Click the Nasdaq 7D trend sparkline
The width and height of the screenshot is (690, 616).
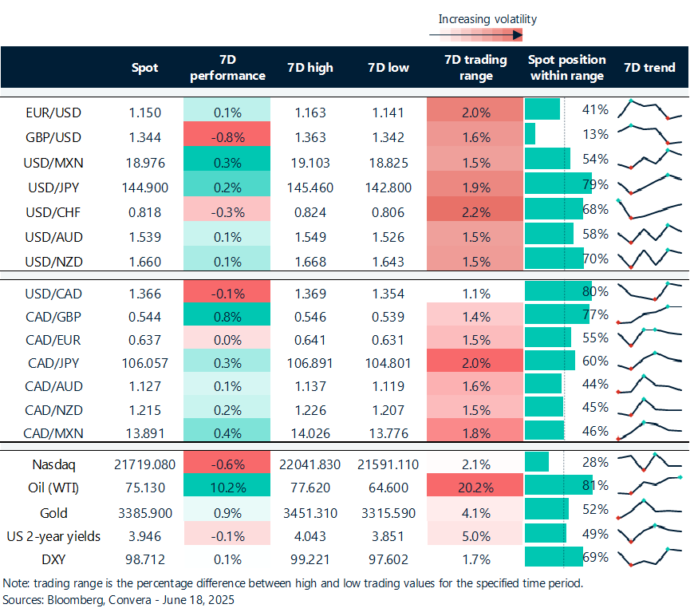(x=649, y=461)
